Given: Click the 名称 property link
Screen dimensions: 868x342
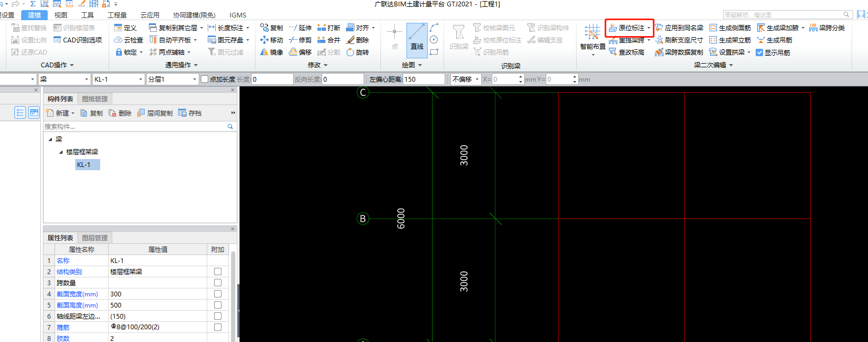Looking at the screenshot, I should [63, 260].
